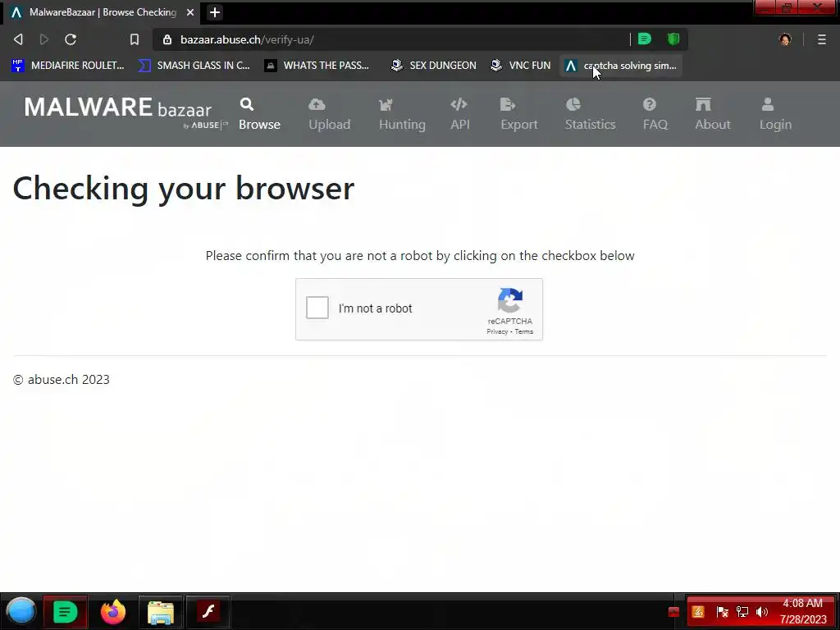Click the green chat extension icon in toolbar
Screen dimensions: 840x630
click(x=645, y=39)
